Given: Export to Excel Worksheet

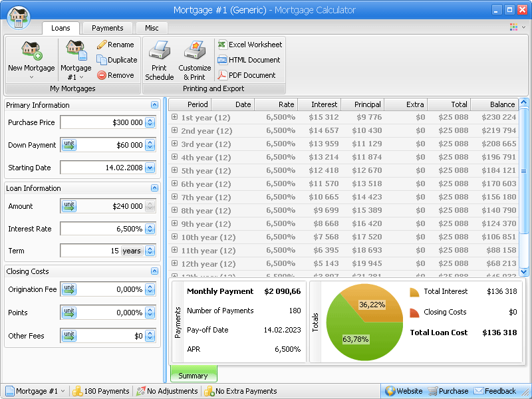Looking at the screenshot, I should pyautogui.click(x=250, y=45).
